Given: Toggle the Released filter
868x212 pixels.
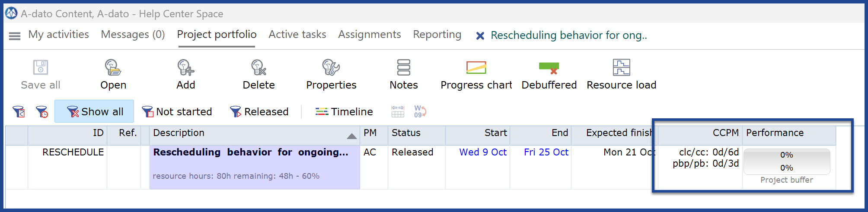Looking at the screenshot, I should coord(259,112).
